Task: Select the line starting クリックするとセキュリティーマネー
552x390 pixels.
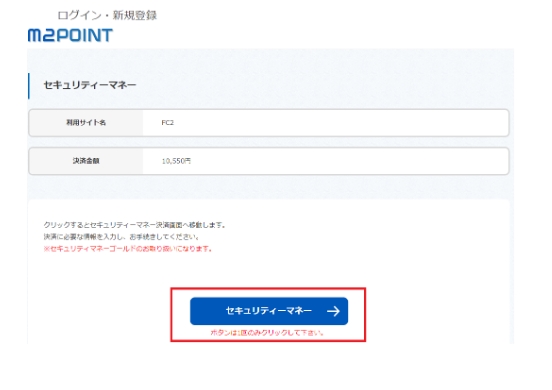Action: tap(134, 225)
